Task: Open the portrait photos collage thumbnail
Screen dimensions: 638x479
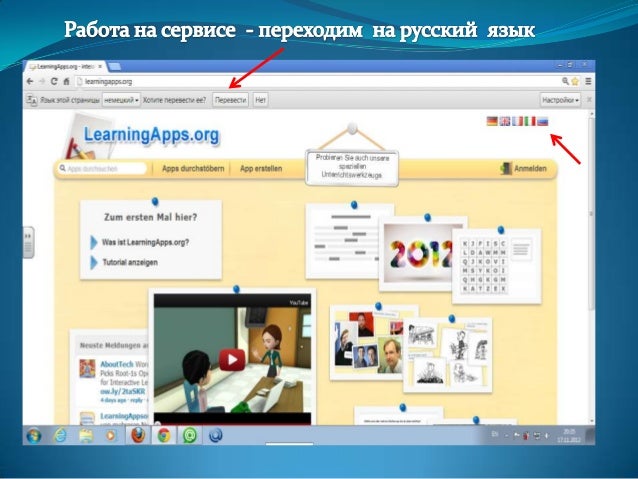Action: [367, 342]
